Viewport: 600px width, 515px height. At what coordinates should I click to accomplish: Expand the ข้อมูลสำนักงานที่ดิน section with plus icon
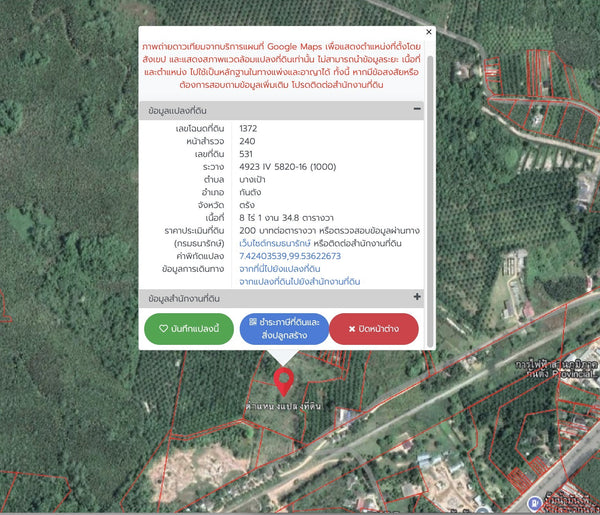pos(417,297)
